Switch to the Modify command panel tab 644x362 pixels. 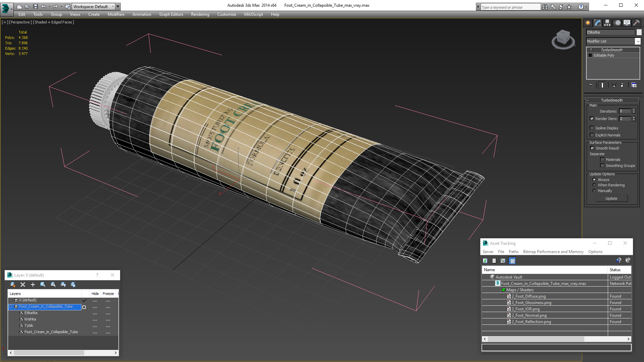pyautogui.click(x=597, y=23)
